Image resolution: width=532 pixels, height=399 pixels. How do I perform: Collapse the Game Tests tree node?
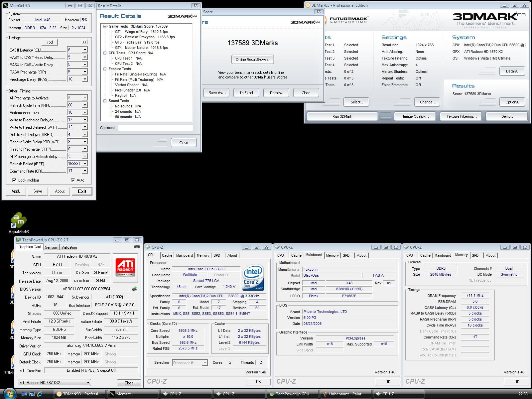105,26
